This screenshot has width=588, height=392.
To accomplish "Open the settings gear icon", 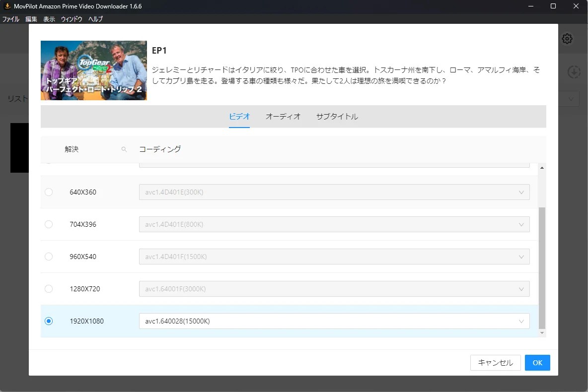I will (567, 39).
